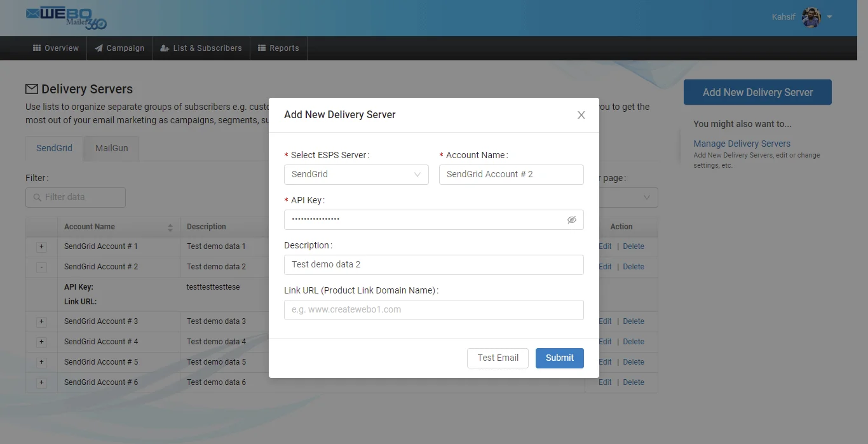868x444 pixels.
Task: Click the Webo Mailer 360 logo
Action: pyautogui.click(x=67, y=18)
